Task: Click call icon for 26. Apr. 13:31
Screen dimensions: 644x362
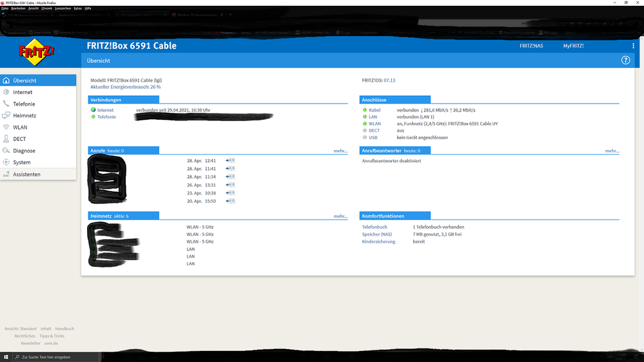Action: [230, 185]
